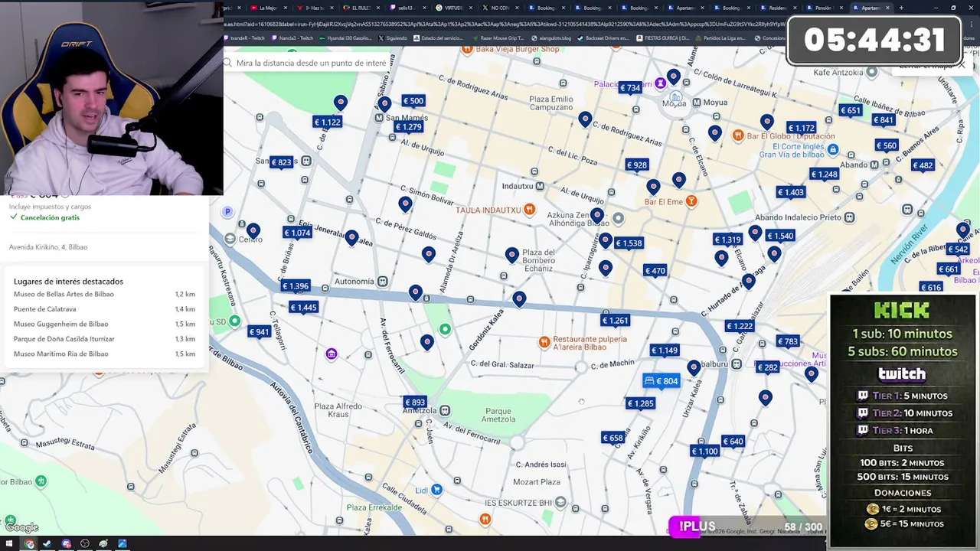
Task: Click the search magnifier icon on map
Action: click(227, 63)
